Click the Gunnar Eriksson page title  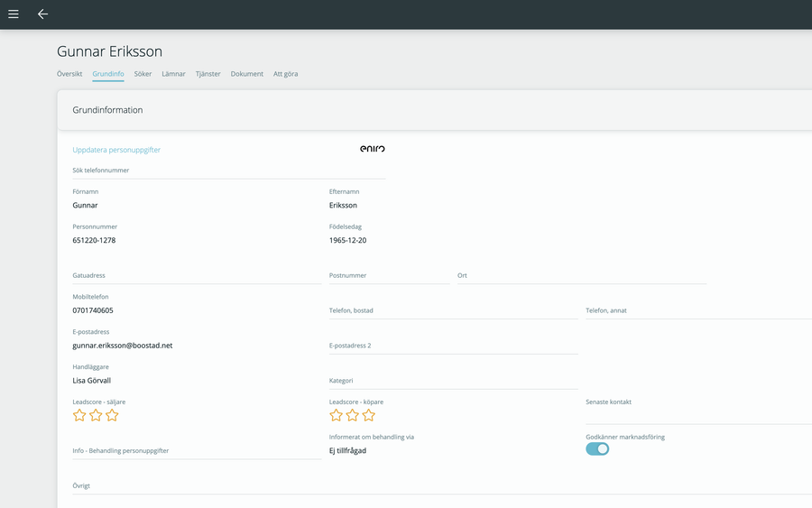pos(109,51)
